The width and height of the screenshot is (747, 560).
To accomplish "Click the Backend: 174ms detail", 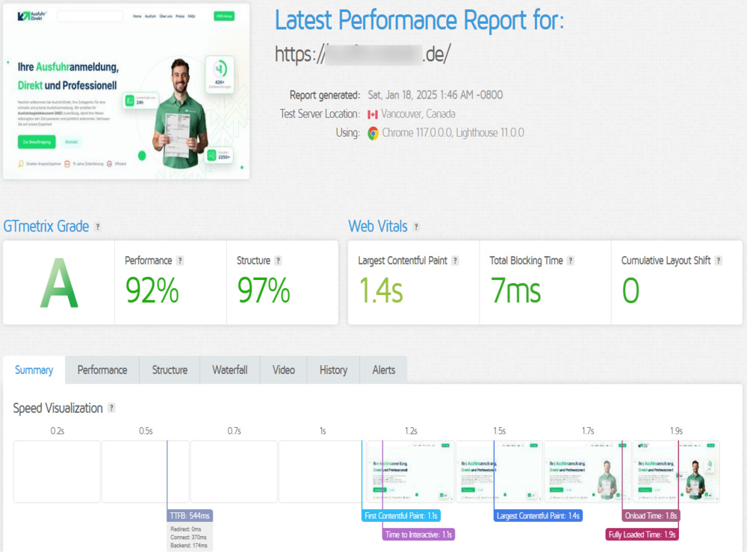I will click(x=189, y=545).
